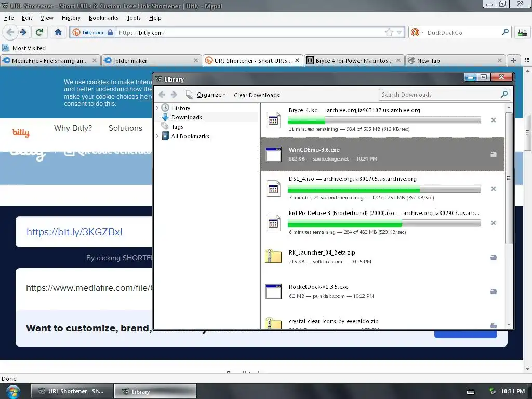Image resolution: width=532 pixels, height=399 pixels.
Task: Open Most Visited bookmarks toolbar folder
Action: 24,48
